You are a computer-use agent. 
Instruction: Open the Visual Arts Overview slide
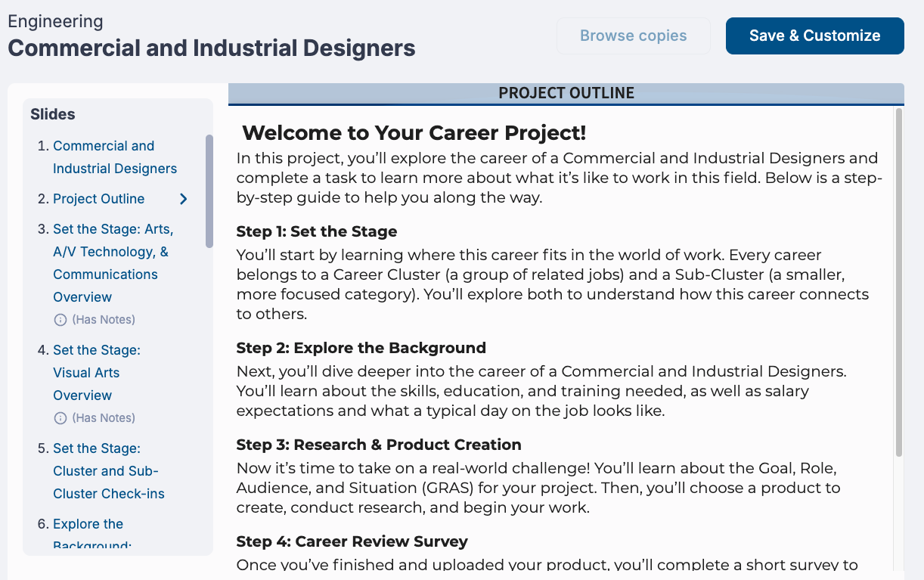pyautogui.click(x=97, y=372)
